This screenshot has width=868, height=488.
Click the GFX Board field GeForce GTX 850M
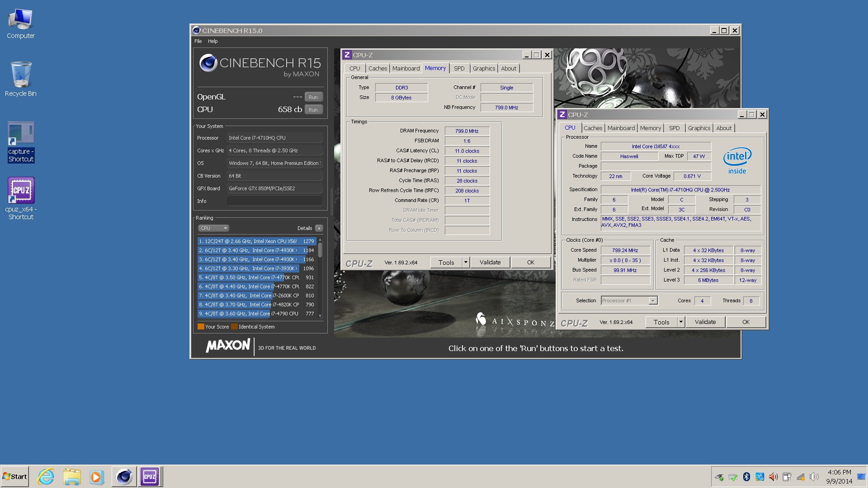pos(275,188)
